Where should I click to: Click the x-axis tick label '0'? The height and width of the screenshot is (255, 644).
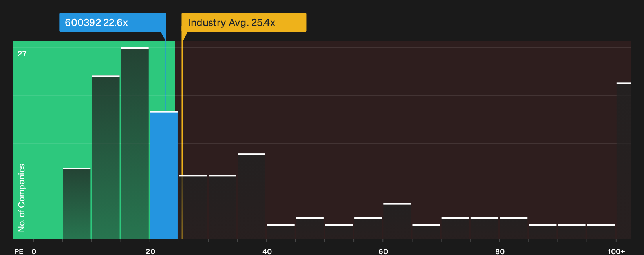click(34, 251)
